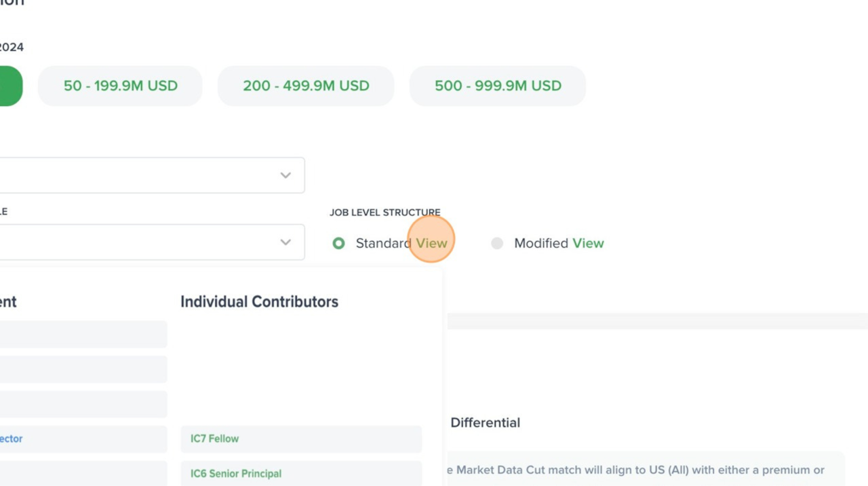Image resolution: width=868 pixels, height=486 pixels.
Task: Click the IC6 Senior Principal level
Action: pos(301,474)
